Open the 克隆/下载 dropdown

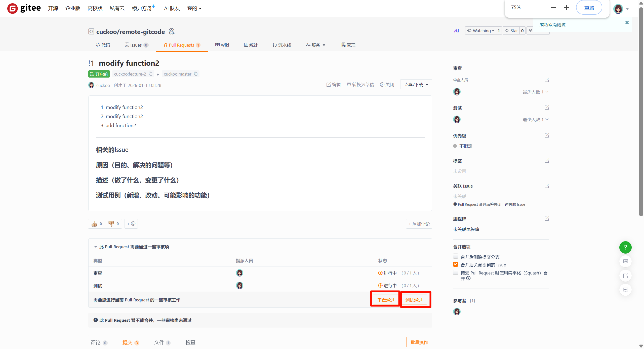tap(416, 85)
